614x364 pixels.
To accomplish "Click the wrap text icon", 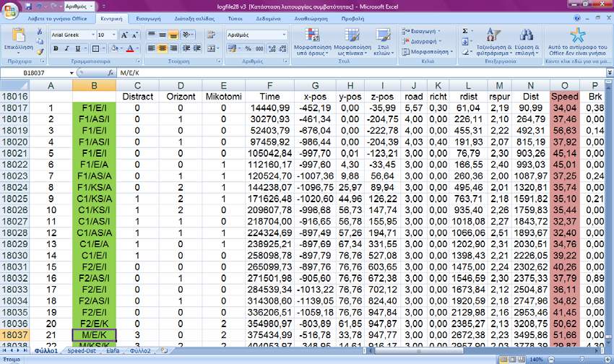I will tap(211, 35).
